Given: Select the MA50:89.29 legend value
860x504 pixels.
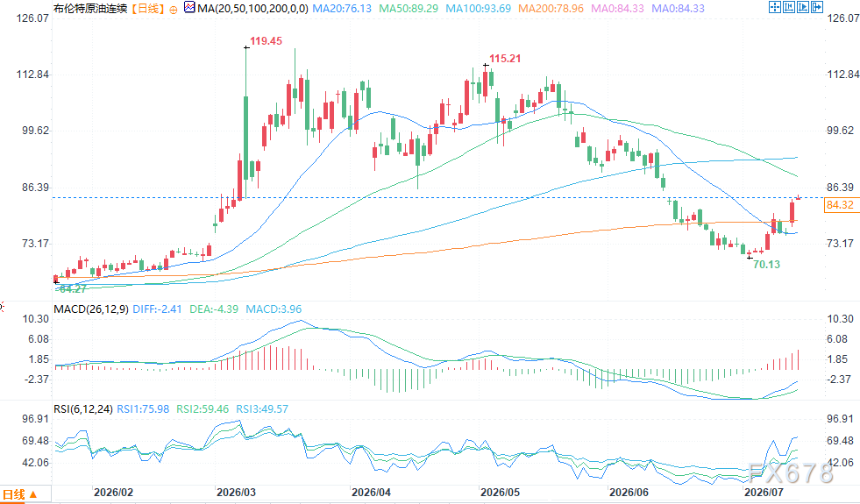Looking at the screenshot, I should 409,8.
